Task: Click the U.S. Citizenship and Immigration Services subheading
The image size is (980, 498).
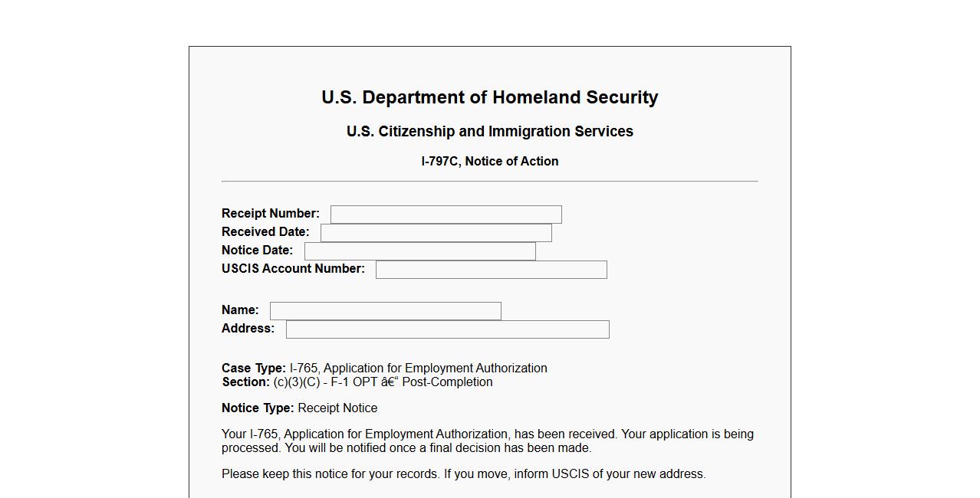Action: pyautogui.click(x=489, y=131)
